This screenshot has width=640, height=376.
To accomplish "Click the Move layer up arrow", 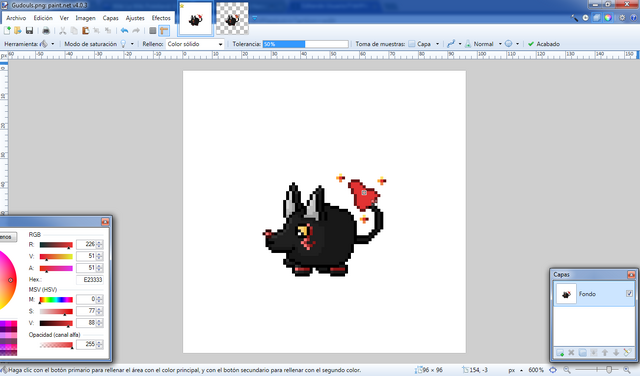I will tap(605, 352).
